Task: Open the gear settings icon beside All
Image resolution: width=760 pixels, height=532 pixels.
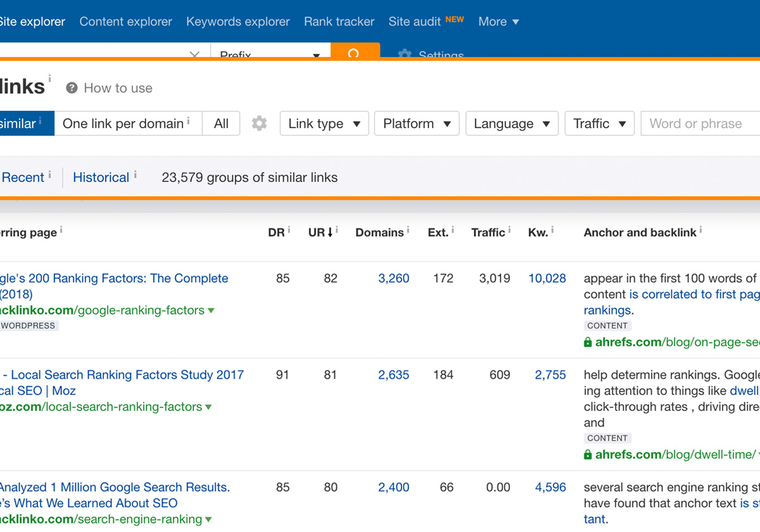Action: [259, 123]
